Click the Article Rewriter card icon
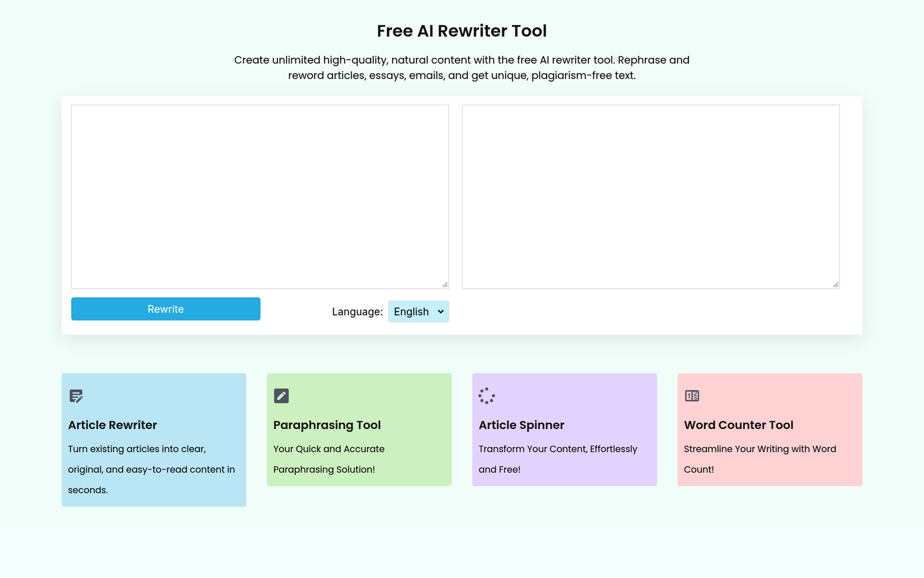Screen dimensions: 924x578 point(76,396)
